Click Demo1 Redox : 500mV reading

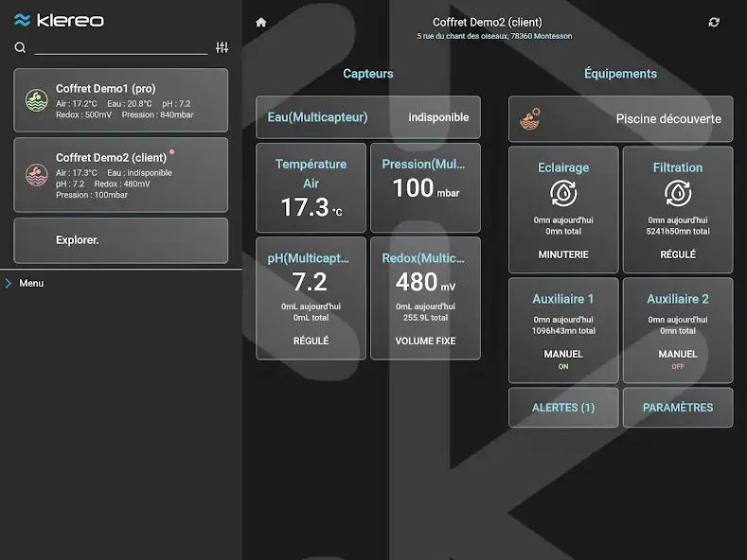84,114
